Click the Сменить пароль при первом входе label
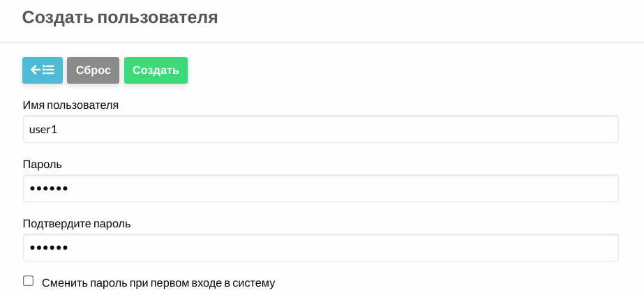This screenshot has height=295, width=644. [x=158, y=283]
